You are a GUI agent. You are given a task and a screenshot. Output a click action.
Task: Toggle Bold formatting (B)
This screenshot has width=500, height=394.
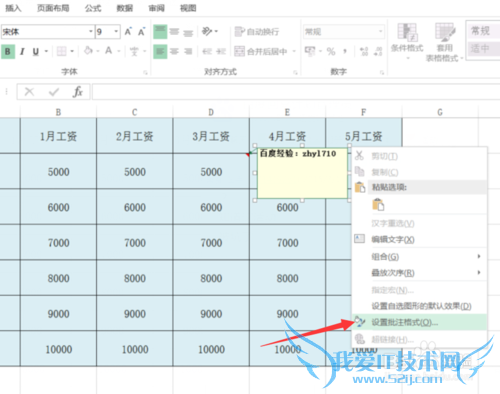8,52
